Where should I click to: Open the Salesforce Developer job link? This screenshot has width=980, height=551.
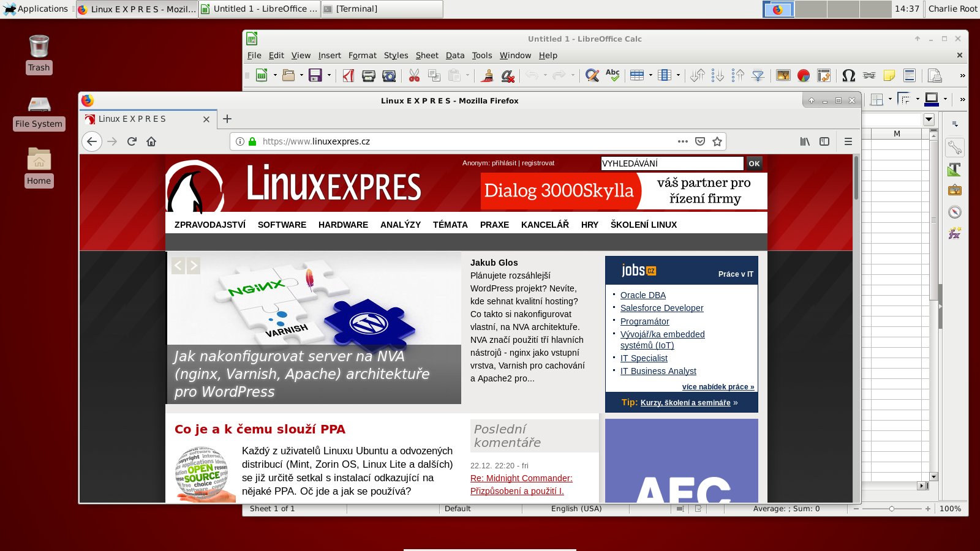point(662,308)
